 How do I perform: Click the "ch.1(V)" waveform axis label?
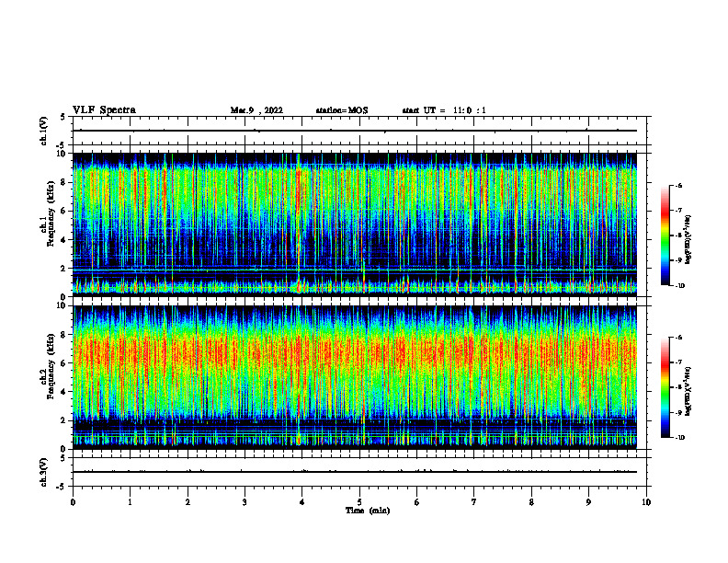[43, 131]
